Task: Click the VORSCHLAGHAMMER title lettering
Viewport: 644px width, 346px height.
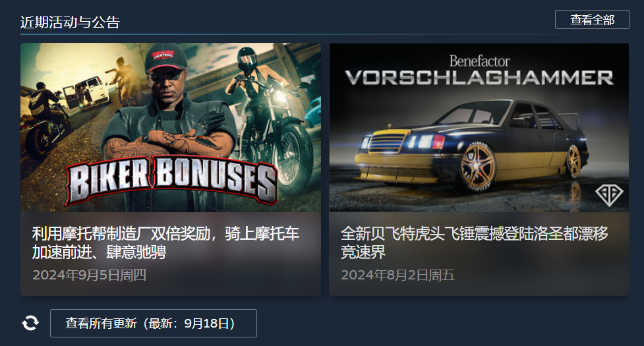Action: (479, 78)
